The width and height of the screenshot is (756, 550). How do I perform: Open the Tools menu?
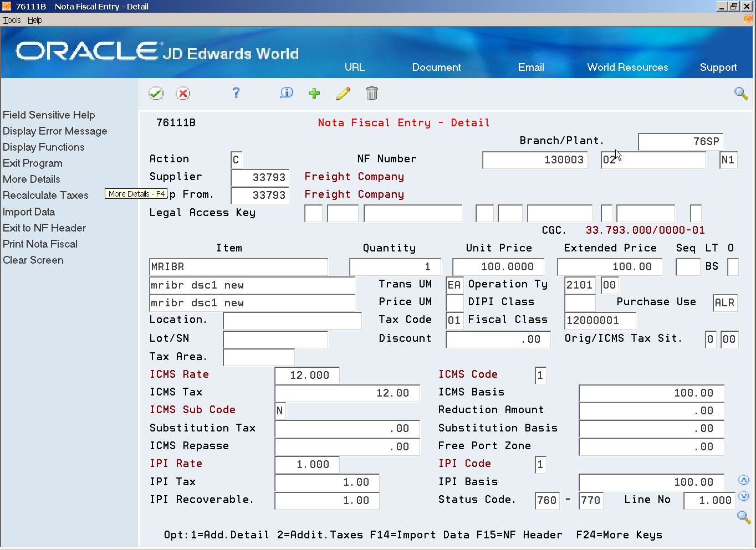(x=12, y=20)
